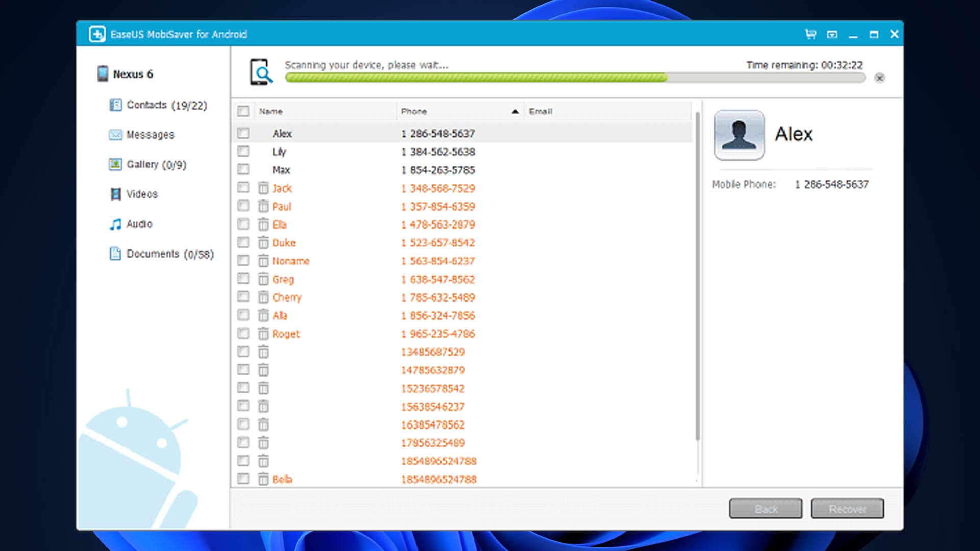
Task: Select phone number 1 563-854-6237
Action: click(438, 261)
